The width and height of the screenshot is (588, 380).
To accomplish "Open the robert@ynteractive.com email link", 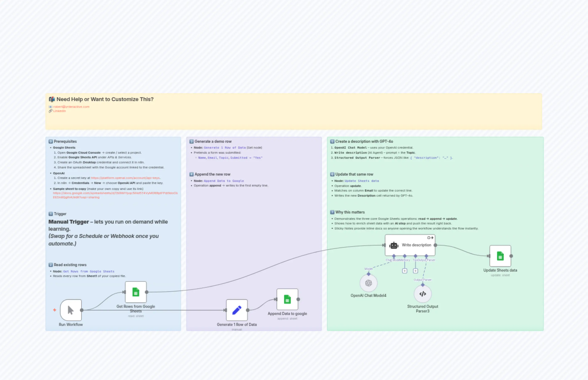I will click(71, 107).
